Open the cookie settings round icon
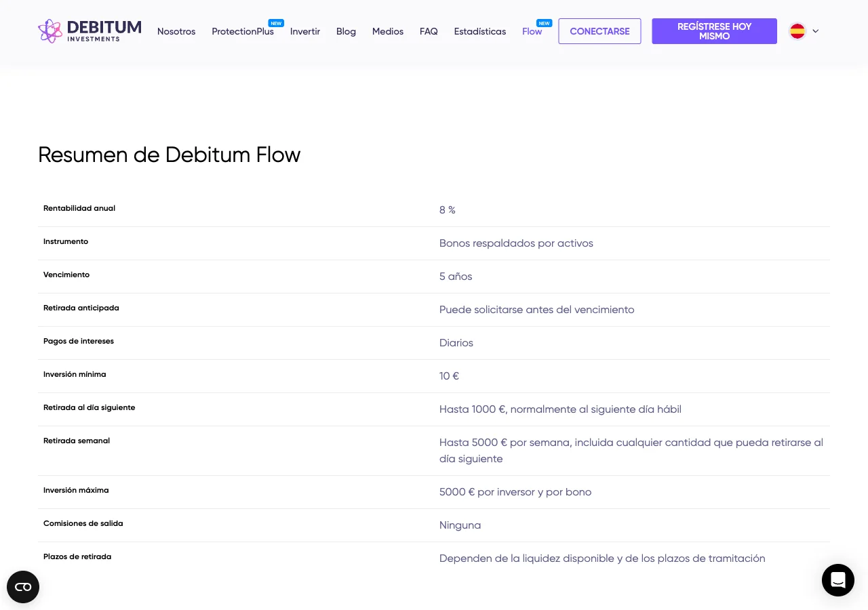This screenshot has width=868, height=610. 23,587
